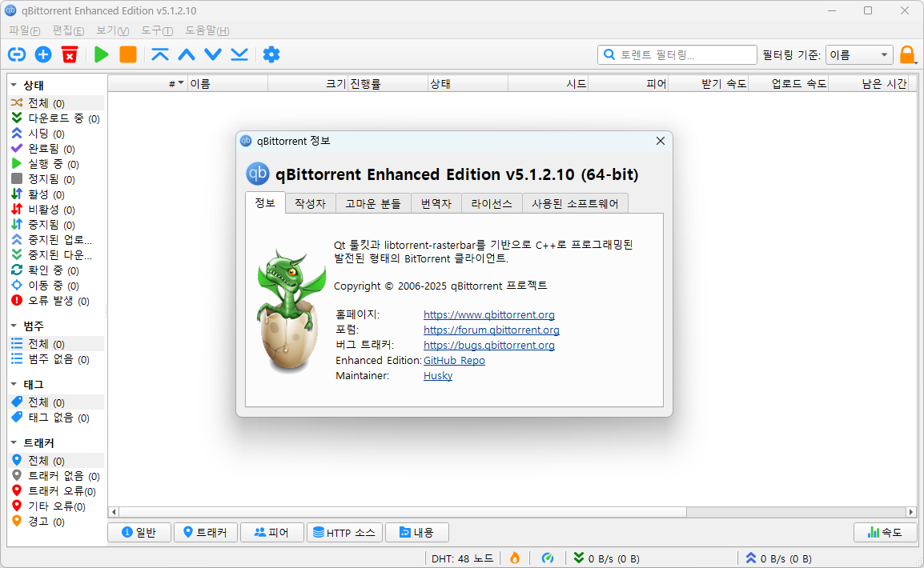
Task: Open the 필터링 기준 이름 dropdown
Action: click(x=860, y=54)
